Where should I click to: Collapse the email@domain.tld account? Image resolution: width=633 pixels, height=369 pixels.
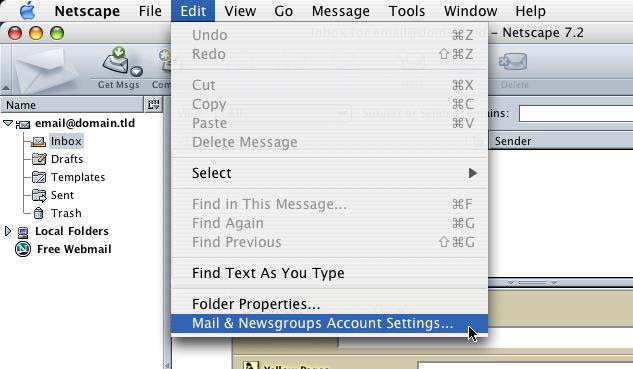tap(8, 123)
